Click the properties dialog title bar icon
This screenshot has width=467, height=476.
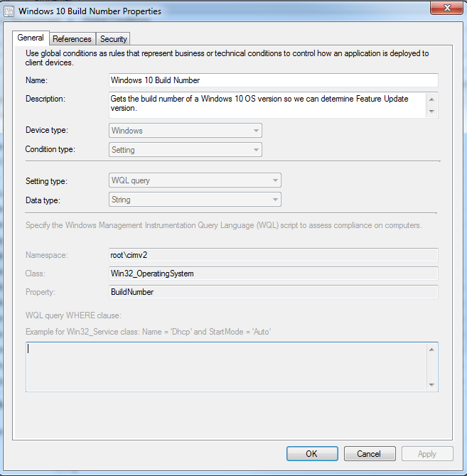point(9,11)
